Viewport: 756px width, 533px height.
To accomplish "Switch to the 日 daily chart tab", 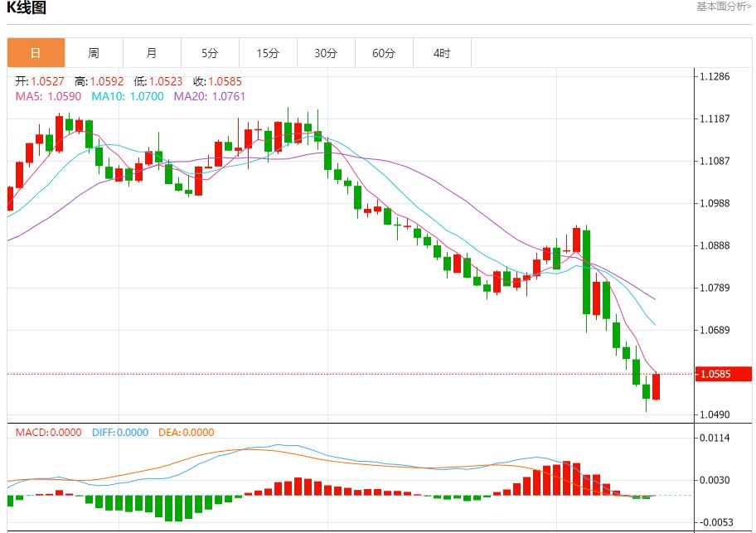I will [36, 53].
